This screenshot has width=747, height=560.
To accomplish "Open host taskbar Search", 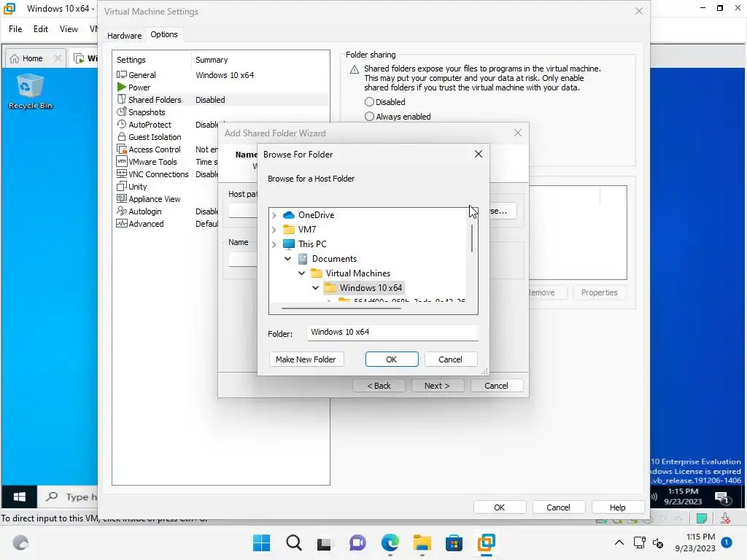I will (294, 542).
